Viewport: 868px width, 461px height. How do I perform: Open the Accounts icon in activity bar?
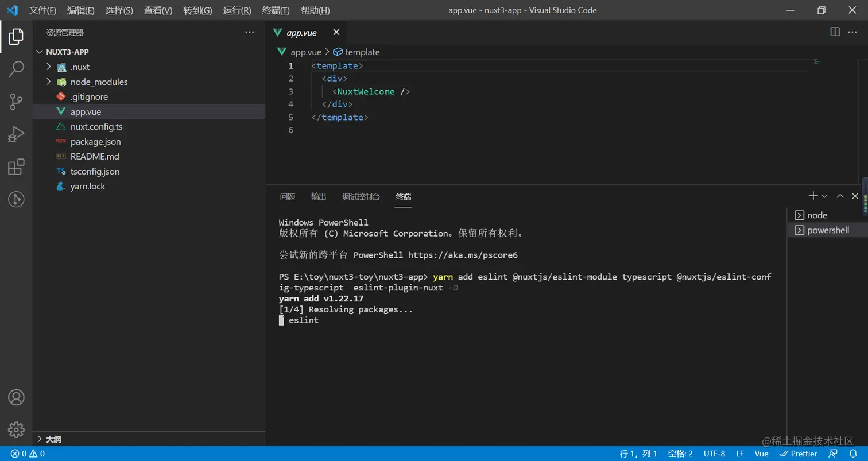click(x=16, y=397)
